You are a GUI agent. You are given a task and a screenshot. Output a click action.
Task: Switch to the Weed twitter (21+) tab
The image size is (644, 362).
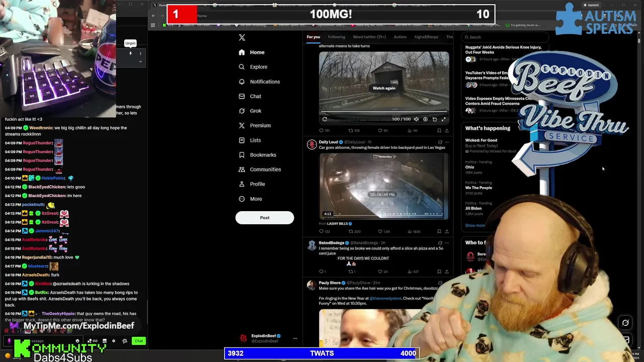(369, 37)
